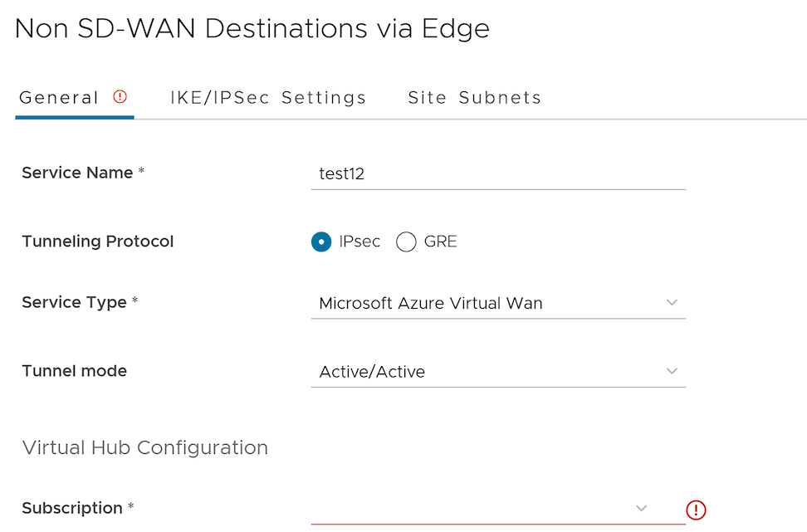Select the GRE radio button
This screenshot has width=807, height=532.
406,242
